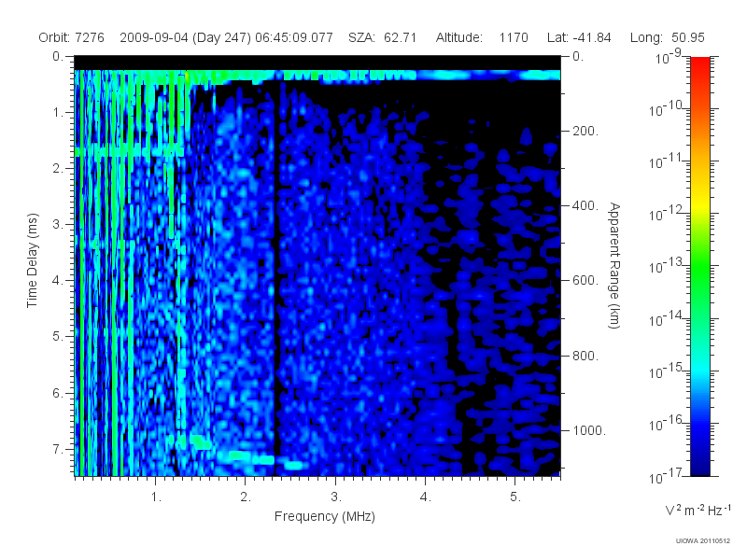Image resolution: width=747 pixels, height=560 pixels.
Task: Click the 'Orbit: 7276' header text
Action: click(72, 37)
